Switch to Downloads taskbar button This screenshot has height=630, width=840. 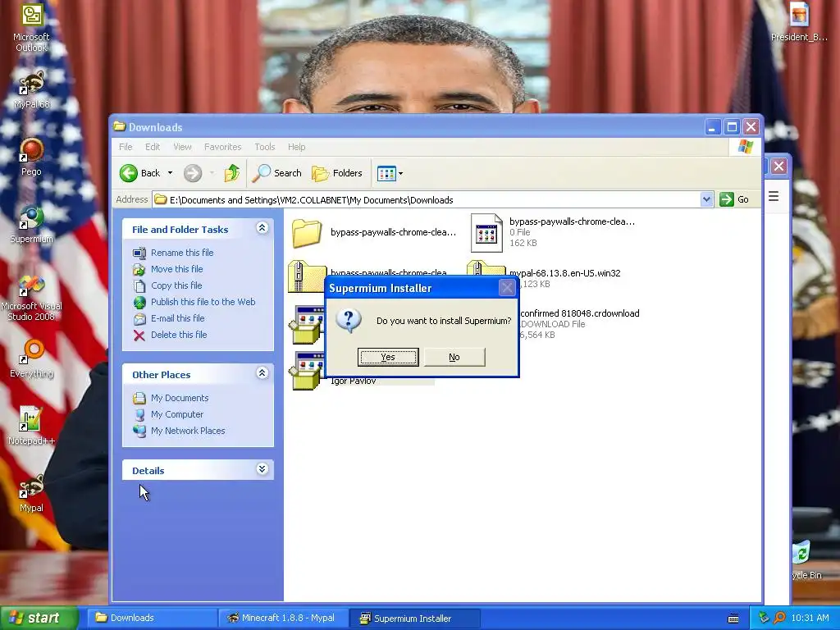(151, 618)
